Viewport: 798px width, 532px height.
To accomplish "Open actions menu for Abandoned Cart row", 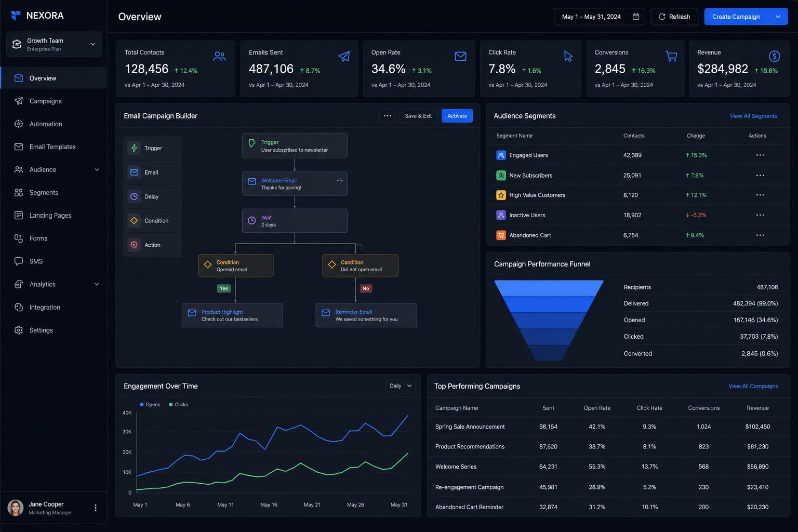I will coord(760,235).
